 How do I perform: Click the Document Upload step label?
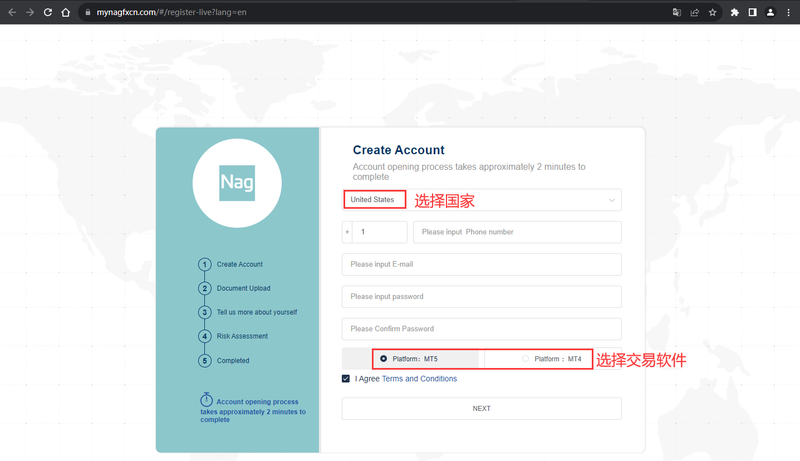pos(243,288)
